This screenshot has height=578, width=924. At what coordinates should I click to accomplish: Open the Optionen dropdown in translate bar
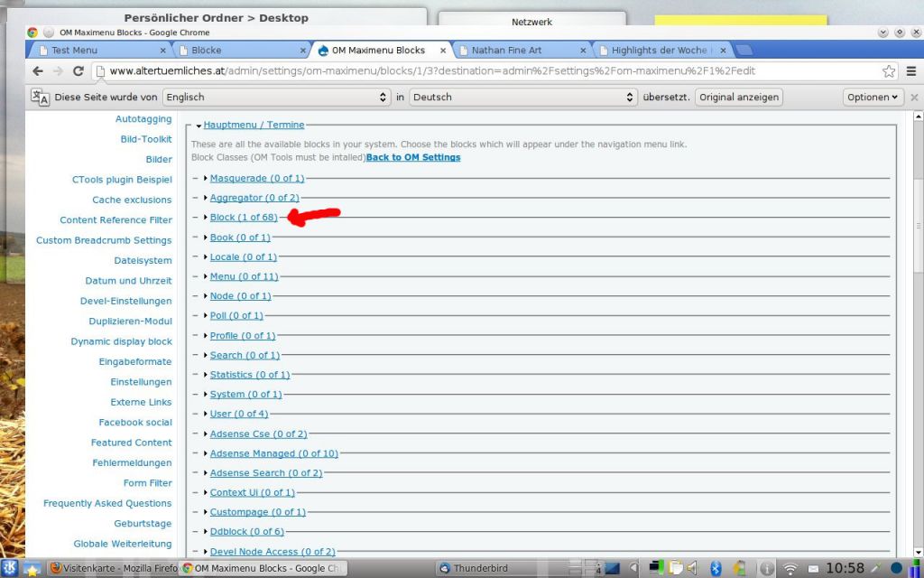[x=873, y=97]
